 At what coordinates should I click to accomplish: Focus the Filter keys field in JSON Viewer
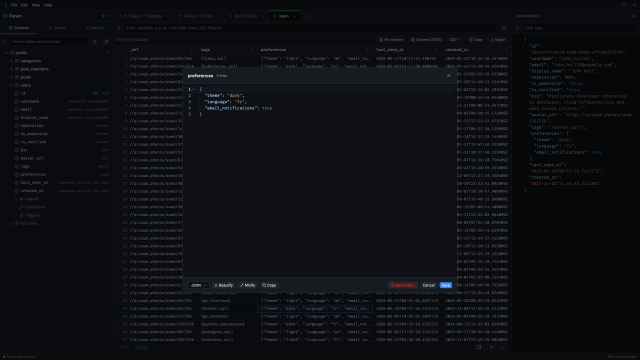coord(579,28)
